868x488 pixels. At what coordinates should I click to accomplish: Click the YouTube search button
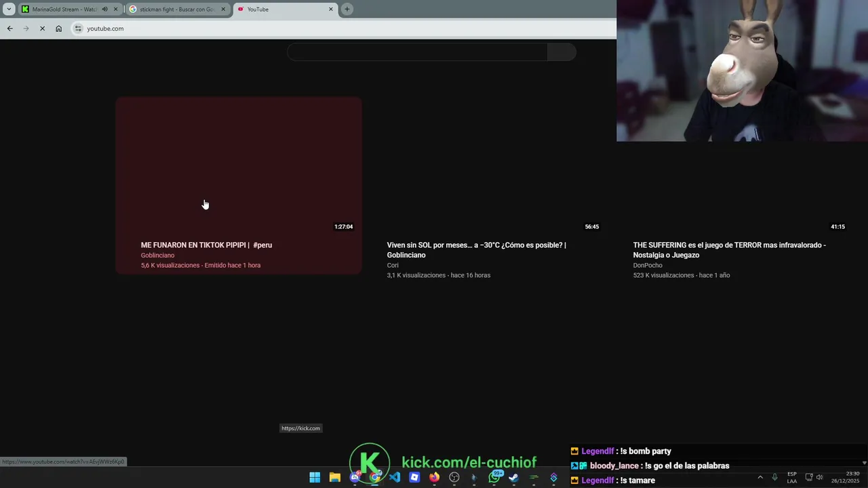click(561, 52)
